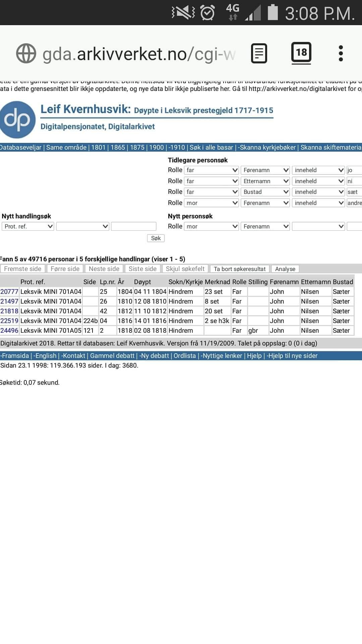Open the browser three-dot menu
Image resolution: width=362 pixels, height=644 pixels.
tap(341, 53)
